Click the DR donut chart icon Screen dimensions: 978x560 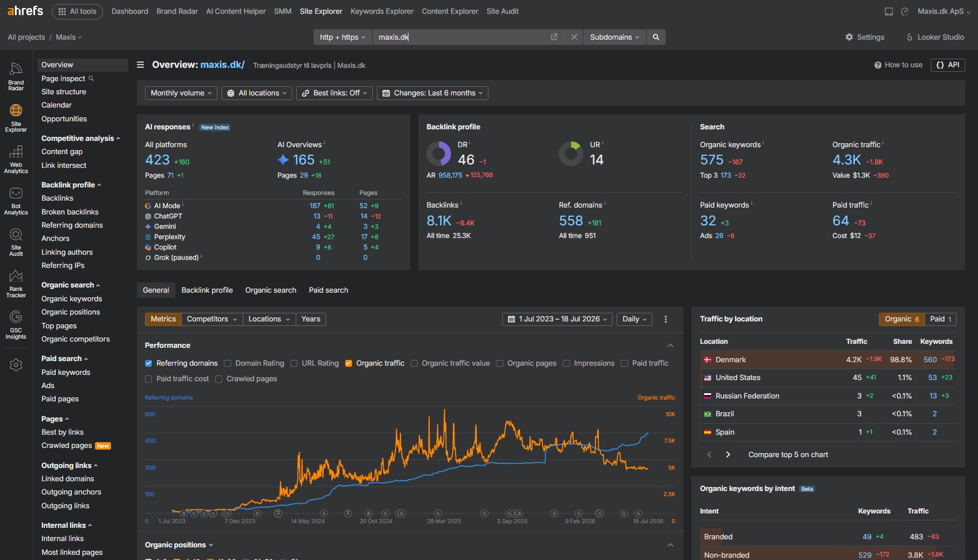point(439,154)
